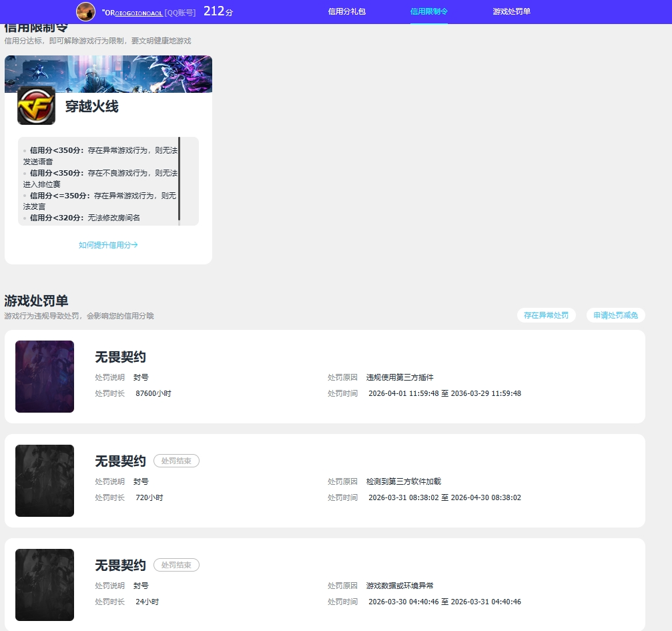Click the username in the header

(132, 13)
